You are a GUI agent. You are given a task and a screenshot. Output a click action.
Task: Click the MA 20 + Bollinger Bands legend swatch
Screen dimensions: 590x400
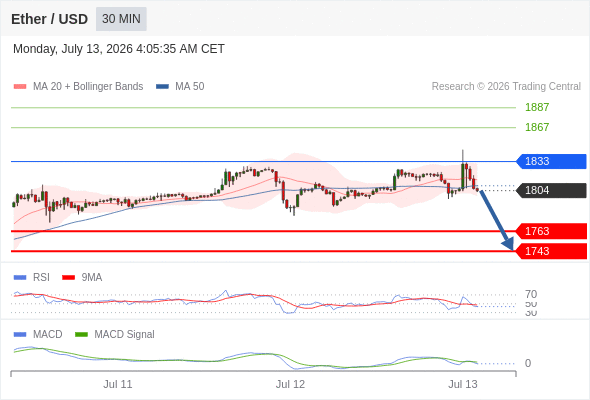pyautogui.click(x=20, y=87)
